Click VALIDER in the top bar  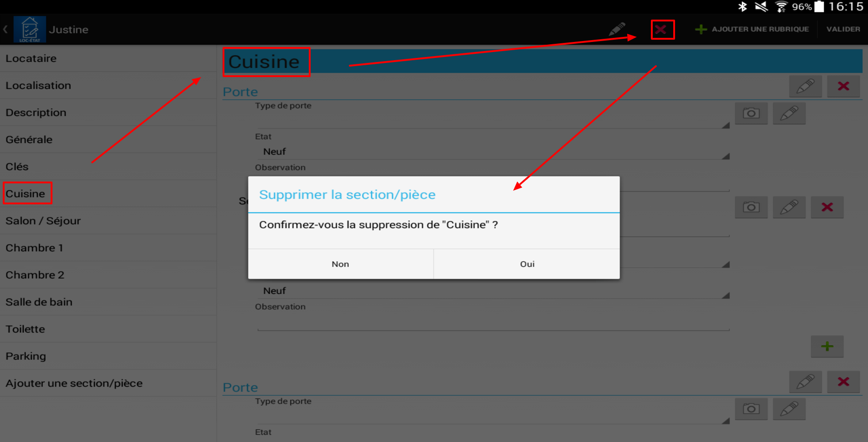click(843, 29)
